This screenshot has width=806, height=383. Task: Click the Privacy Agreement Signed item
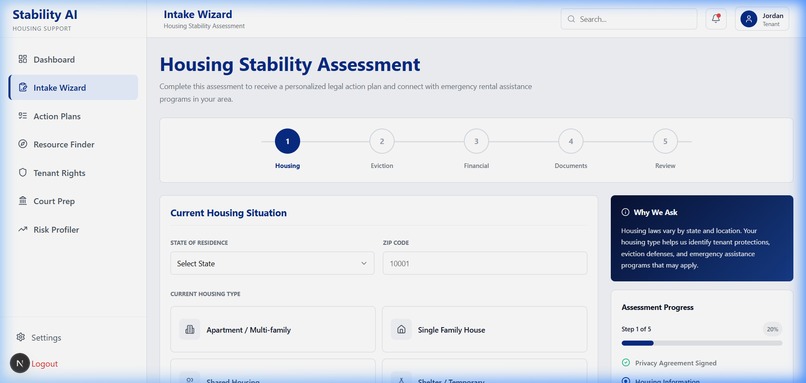pyautogui.click(x=669, y=363)
